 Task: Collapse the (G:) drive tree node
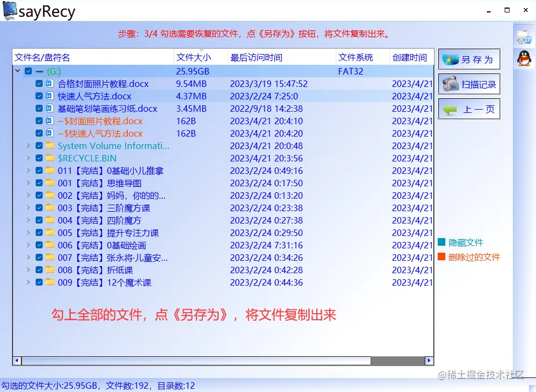click(x=17, y=71)
